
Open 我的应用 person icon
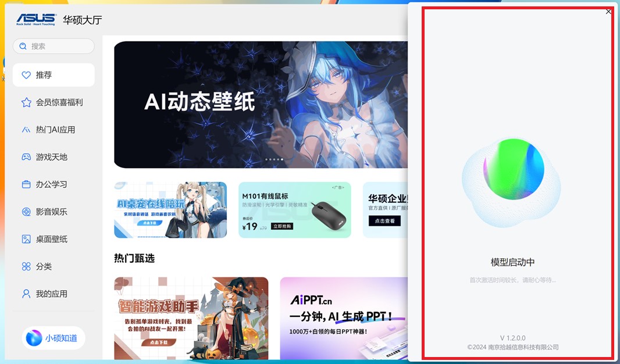(x=26, y=294)
